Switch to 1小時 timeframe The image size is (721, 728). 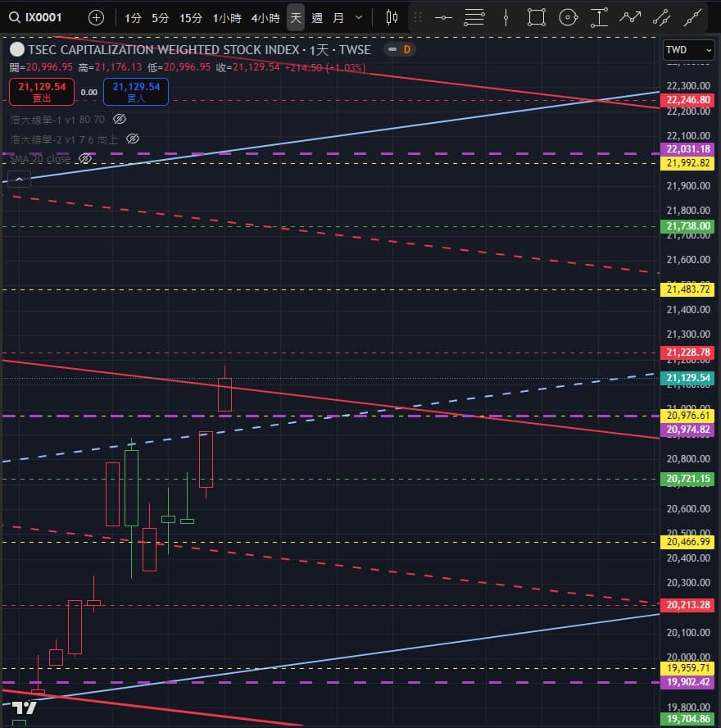click(227, 18)
